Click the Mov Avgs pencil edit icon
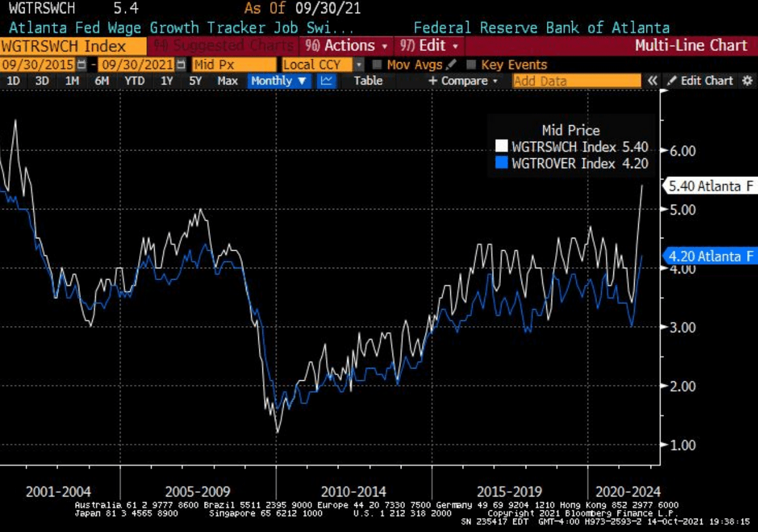 click(452, 64)
